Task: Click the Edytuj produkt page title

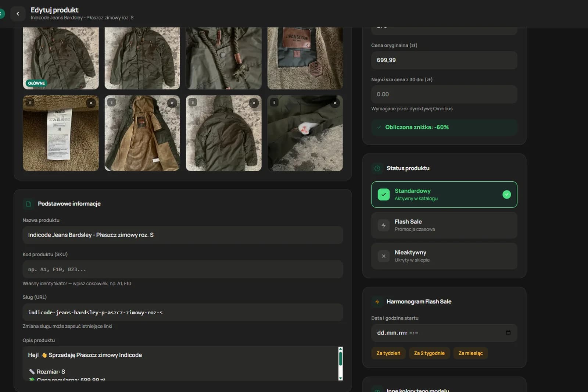Action: tap(54, 10)
